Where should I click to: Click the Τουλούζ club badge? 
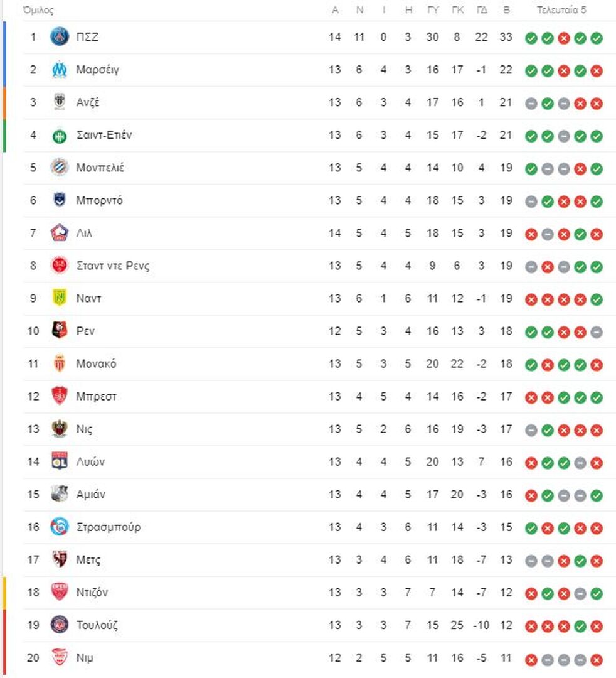coord(59,625)
